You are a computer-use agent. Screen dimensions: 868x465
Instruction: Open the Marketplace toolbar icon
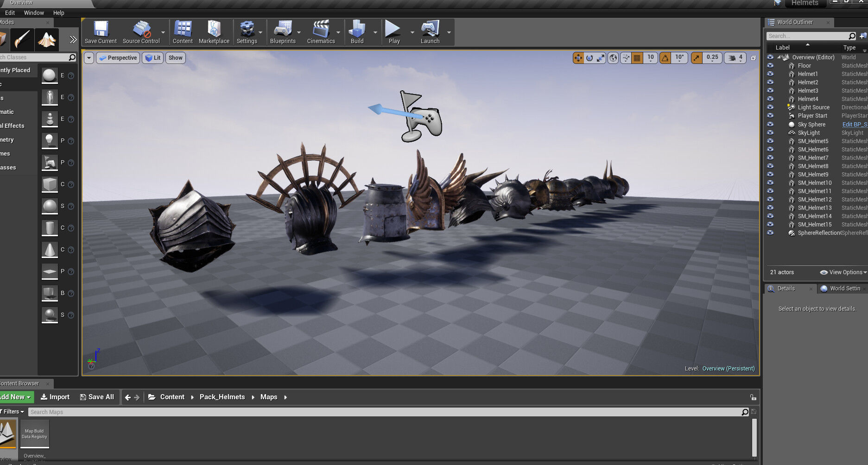[x=214, y=32]
